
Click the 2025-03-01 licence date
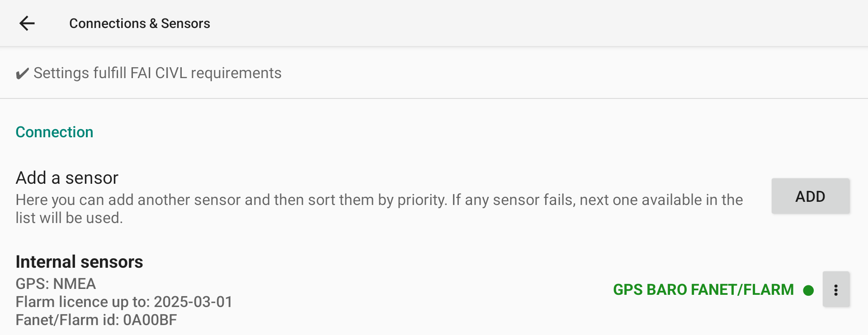[x=193, y=302]
